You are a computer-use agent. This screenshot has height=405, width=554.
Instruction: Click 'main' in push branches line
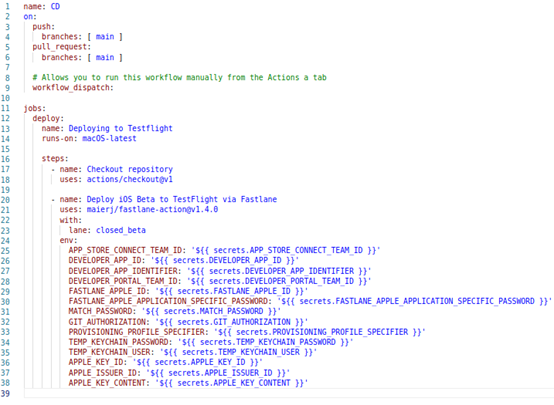click(x=105, y=37)
